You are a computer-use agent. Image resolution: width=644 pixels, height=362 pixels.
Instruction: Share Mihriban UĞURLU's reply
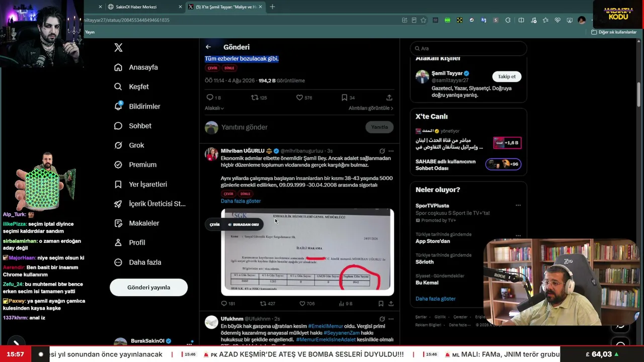click(x=391, y=304)
